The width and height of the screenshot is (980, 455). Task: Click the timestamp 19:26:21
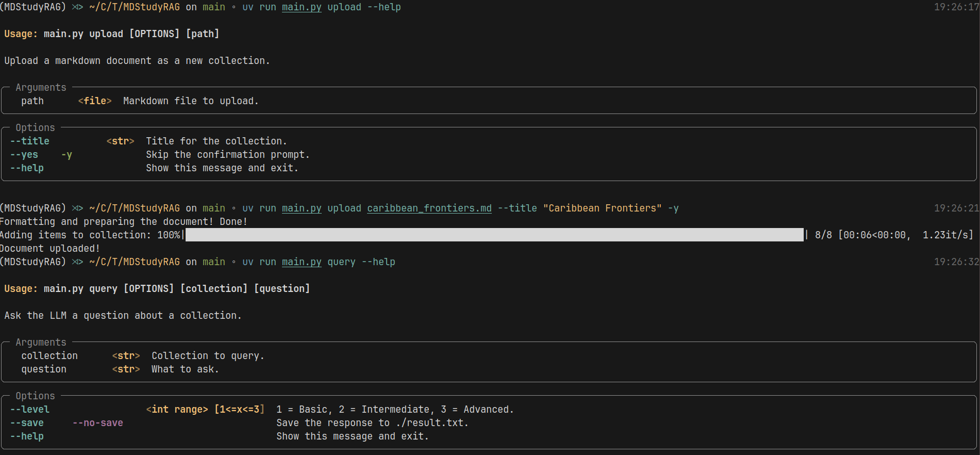957,208
